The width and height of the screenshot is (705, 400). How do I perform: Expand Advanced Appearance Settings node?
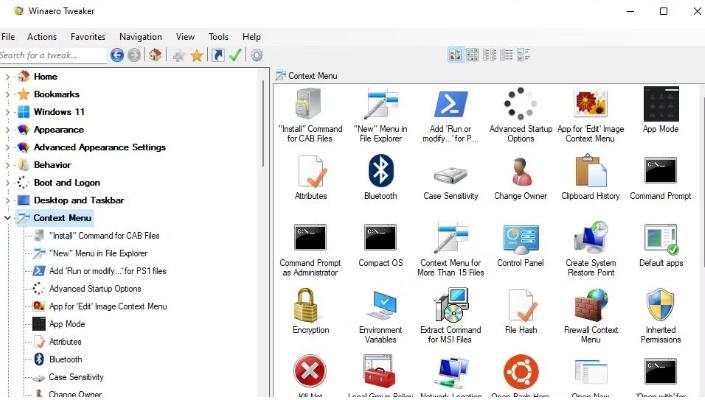coord(7,147)
